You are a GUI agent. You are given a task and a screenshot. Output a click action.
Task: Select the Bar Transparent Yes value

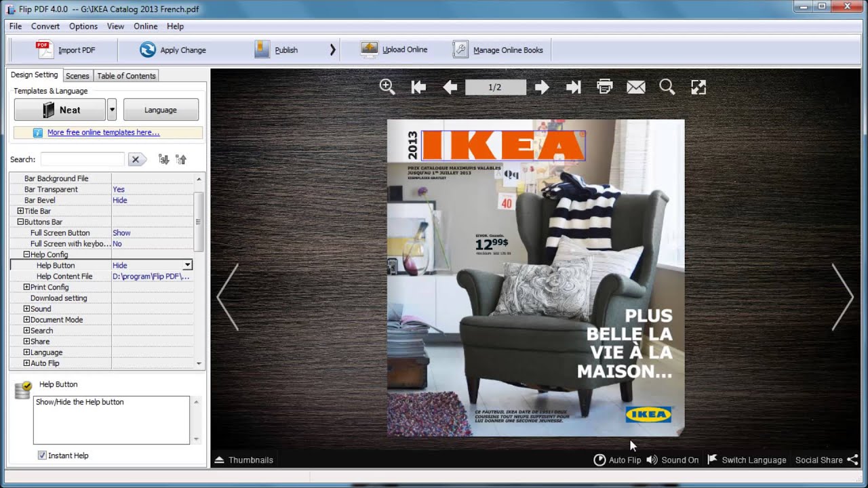pos(119,189)
